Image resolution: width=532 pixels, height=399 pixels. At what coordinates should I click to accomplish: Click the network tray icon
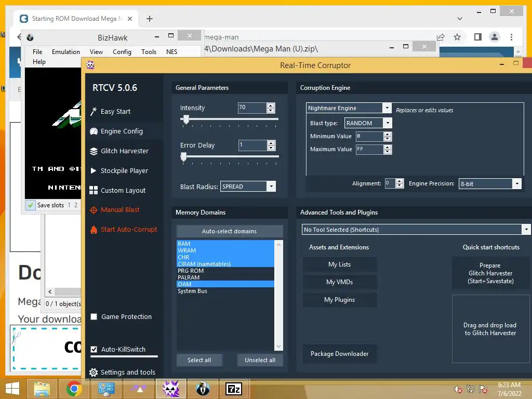[x=471, y=389]
